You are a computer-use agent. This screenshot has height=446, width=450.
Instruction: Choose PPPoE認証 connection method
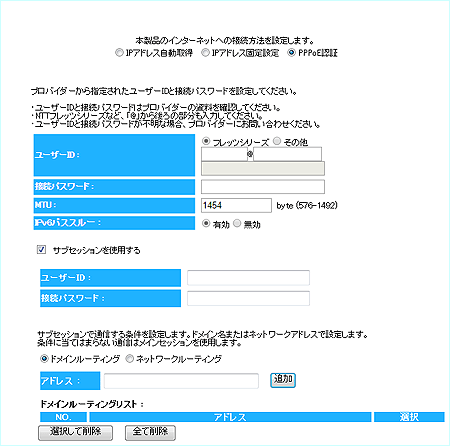click(x=291, y=53)
